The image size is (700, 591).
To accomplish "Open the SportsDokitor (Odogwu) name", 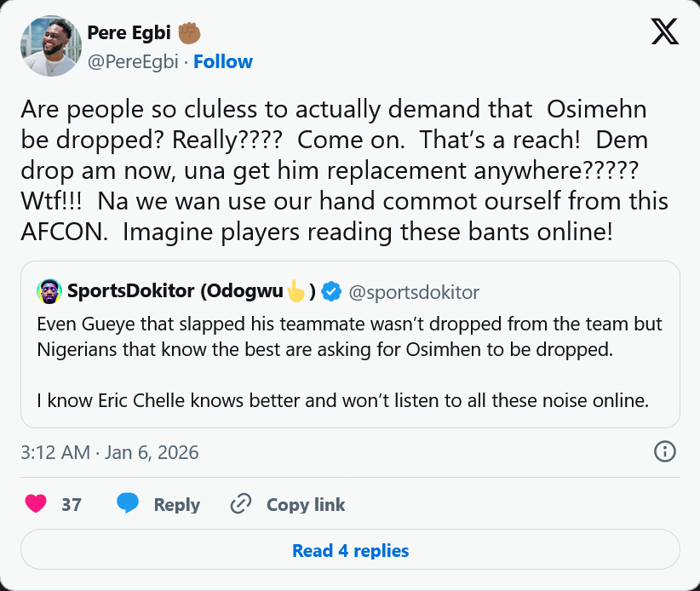I will (x=176, y=292).
